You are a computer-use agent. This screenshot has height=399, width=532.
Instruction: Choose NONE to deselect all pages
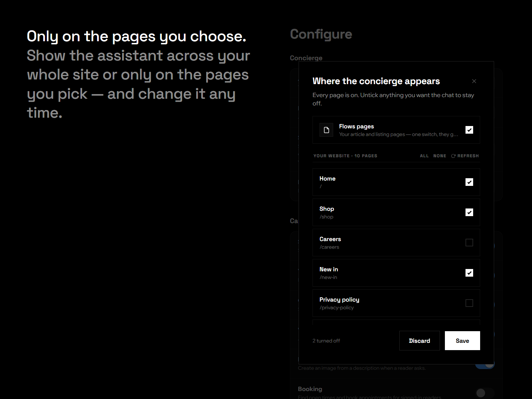pyautogui.click(x=440, y=156)
